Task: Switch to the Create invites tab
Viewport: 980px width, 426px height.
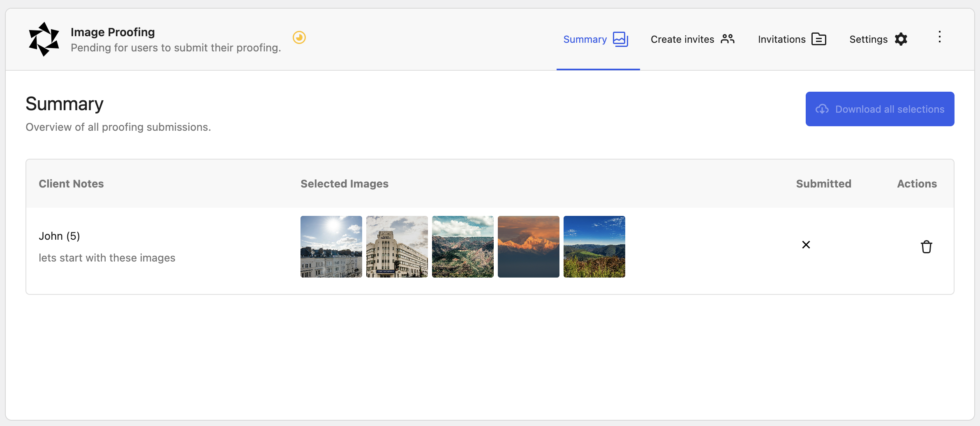Action: [x=682, y=39]
